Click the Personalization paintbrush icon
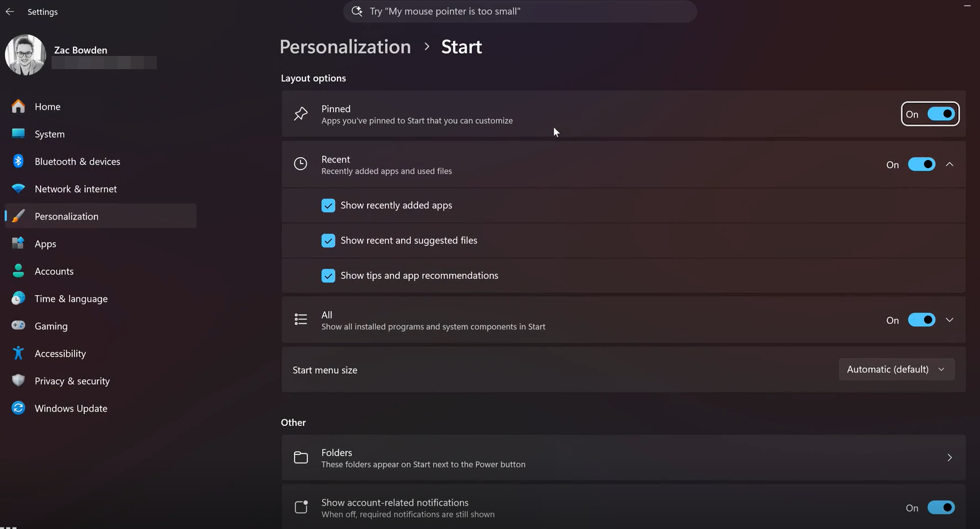 click(x=18, y=216)
